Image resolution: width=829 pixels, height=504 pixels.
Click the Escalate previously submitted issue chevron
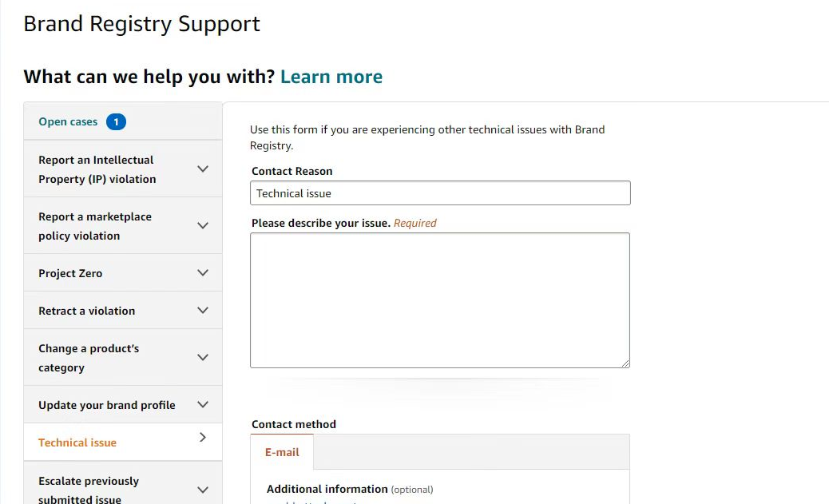tap(203, 490)
